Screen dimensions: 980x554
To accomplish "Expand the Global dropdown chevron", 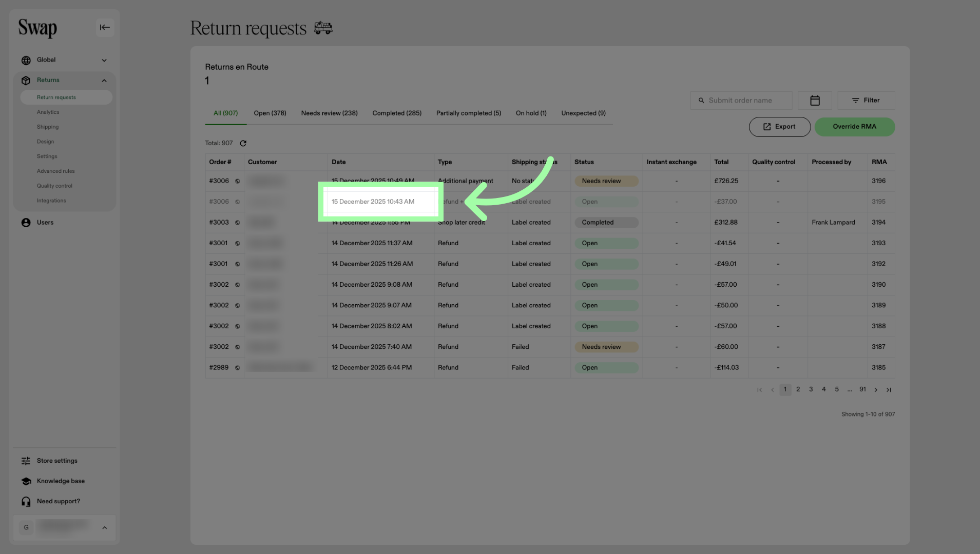I will point(104,61).
